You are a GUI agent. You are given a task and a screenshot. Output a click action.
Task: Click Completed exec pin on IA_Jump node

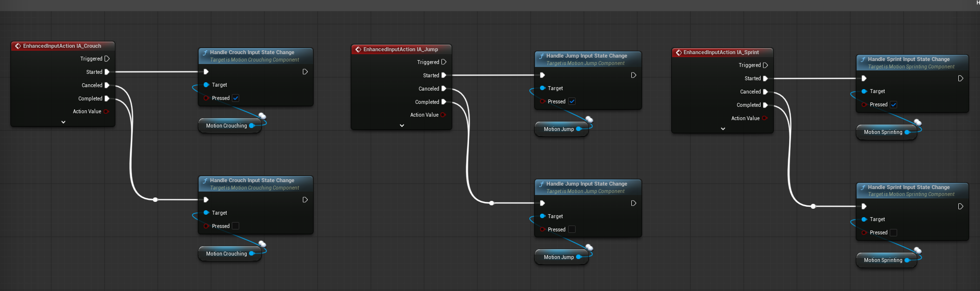click(444, 102)
